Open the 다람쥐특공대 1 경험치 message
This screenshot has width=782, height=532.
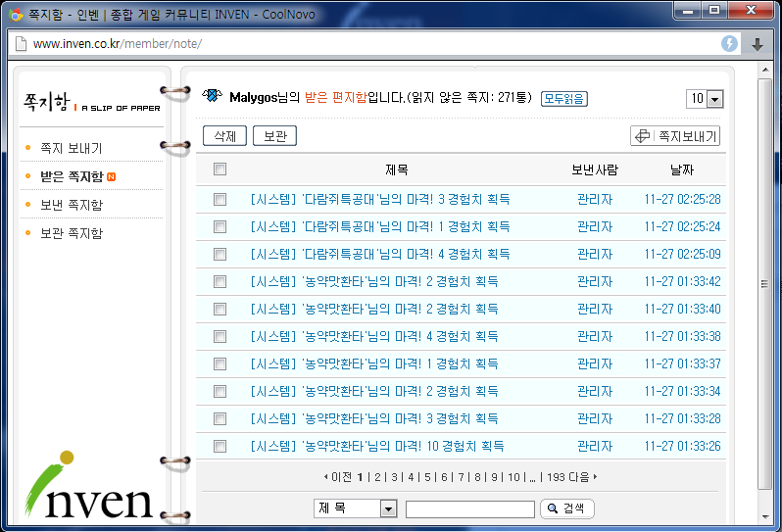coord(380,227)
